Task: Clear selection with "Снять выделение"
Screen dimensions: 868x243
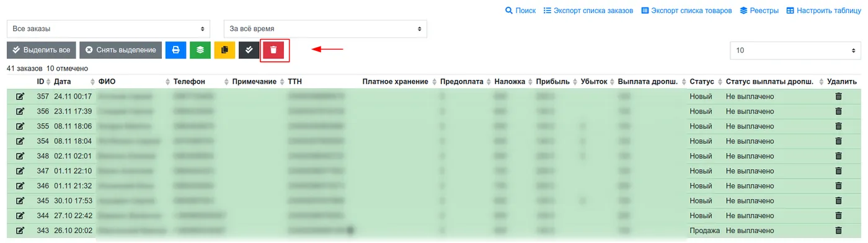Action: pos(121,50)
